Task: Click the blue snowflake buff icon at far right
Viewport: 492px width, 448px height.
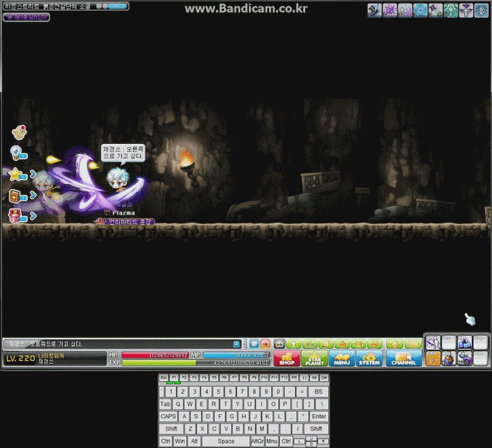Action: pyautogui.click(x=481, y=11)
